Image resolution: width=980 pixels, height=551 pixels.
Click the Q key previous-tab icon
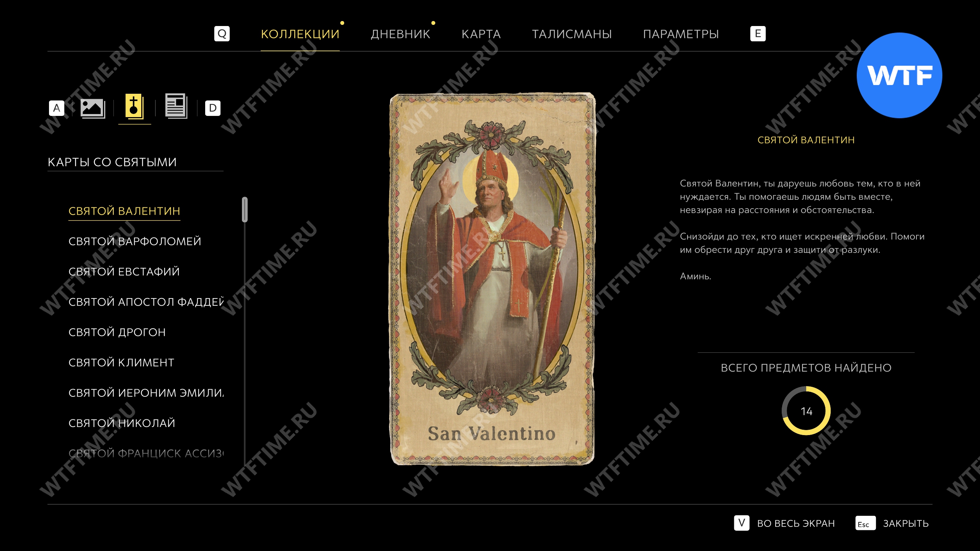(x=222, y=34)
